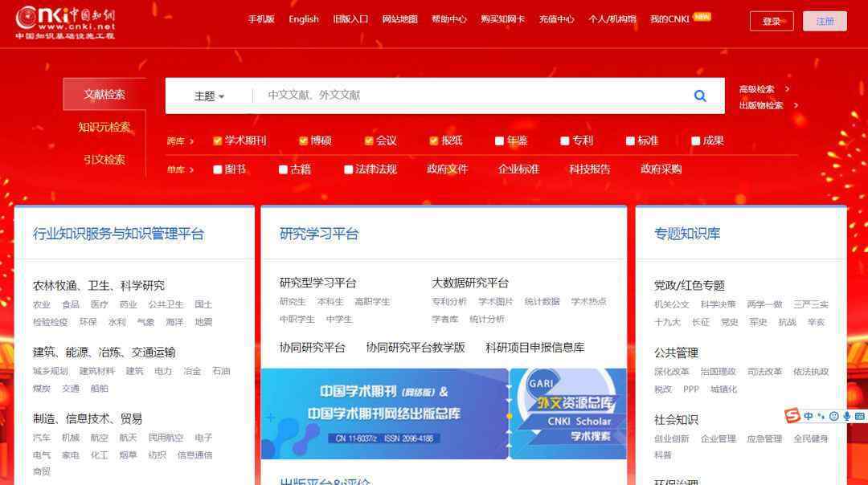Open the 主题 search field dropdown
The height and width of the screenshot is (485, 868).
click(209, 96)
